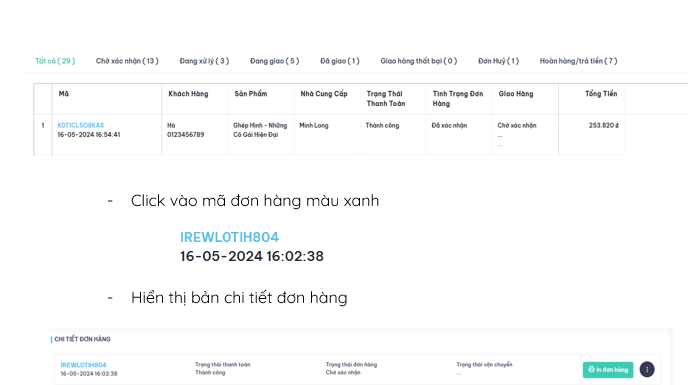Click the Giao Hàng column header
The width and height of the screenshot is (688, 385).
[x=516, y=94]
